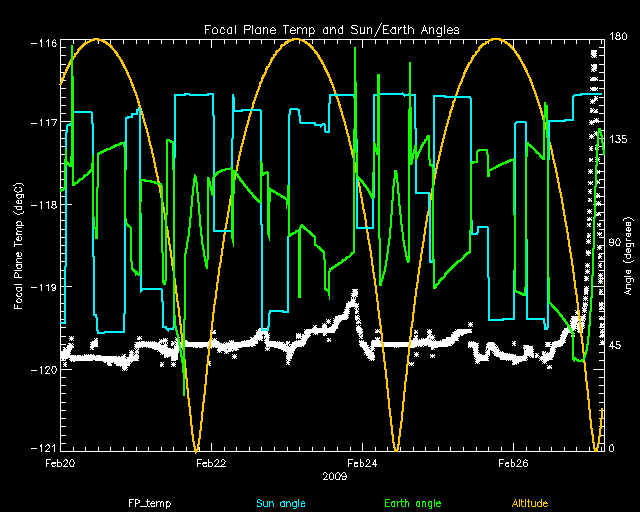Click the 180 degree tick on right axis
This screenshot has width=640, height=512.
point(617,39)
